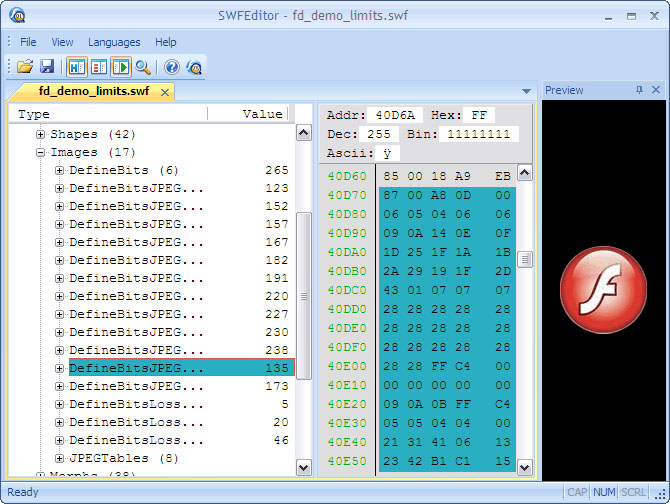Viewport: 670px width, 504px height.
Task: Toggle the preview play toolbar button
Action: 121,67
